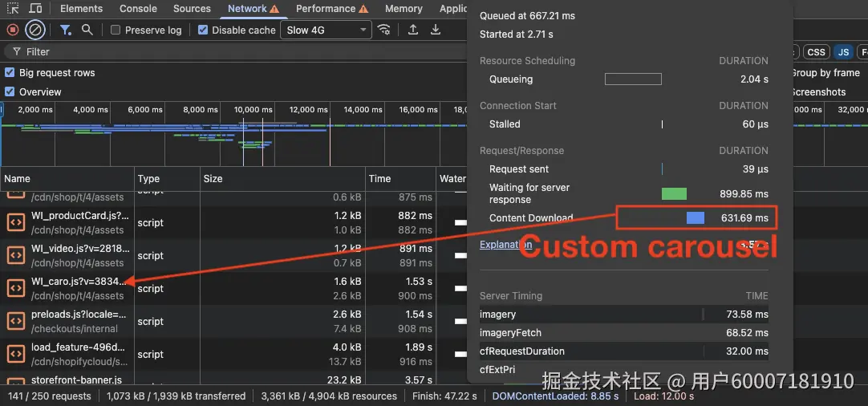Viewport: 868px width, 406px height.
Task: Click the Network tab warning icon
Action: 274,9
